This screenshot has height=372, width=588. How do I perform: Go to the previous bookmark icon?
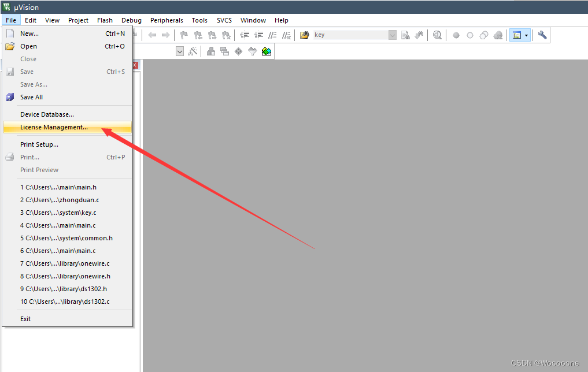[198, 35]
